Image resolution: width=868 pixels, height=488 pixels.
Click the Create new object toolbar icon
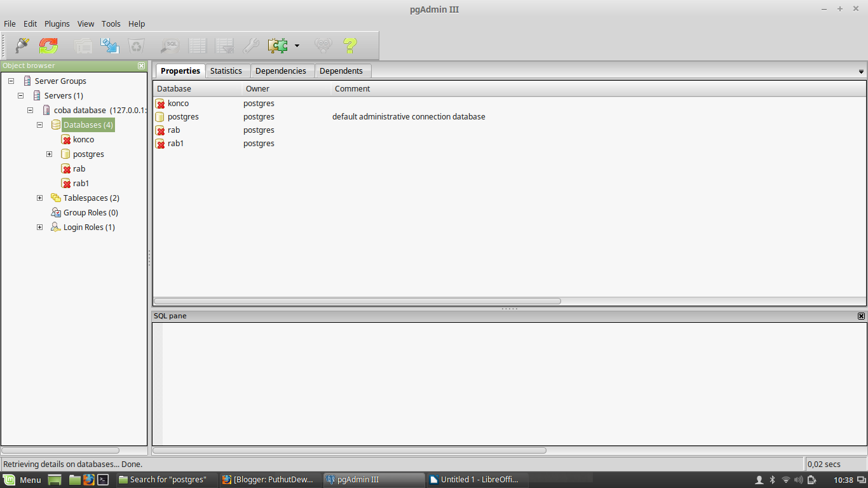(110, 46)
